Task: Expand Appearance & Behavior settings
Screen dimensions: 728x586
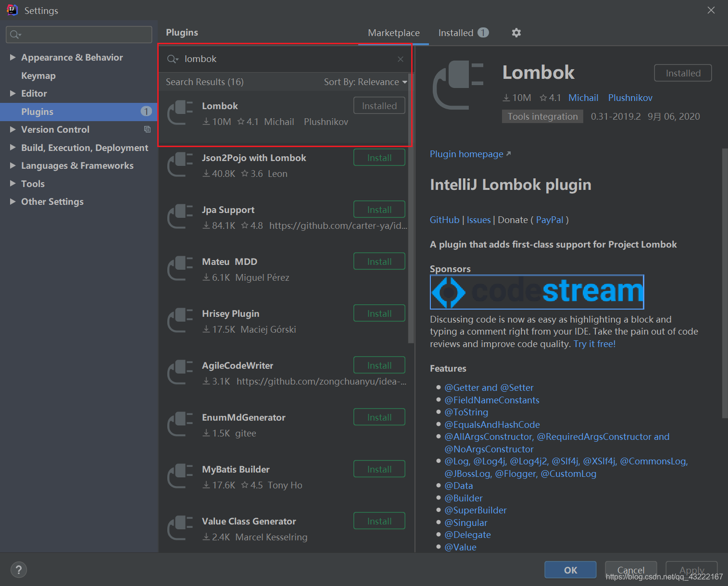Action: [x=13, y=57]
